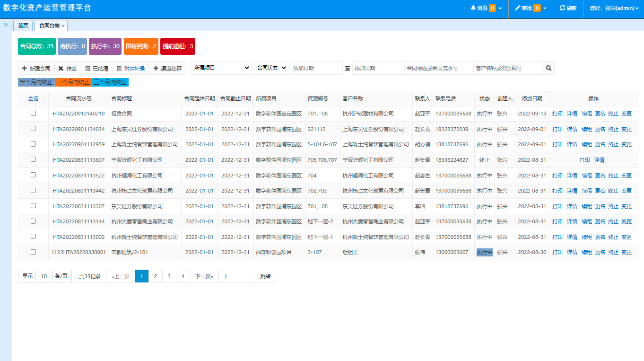644x361 pixels.
Task: Go to page 2
Action: [155, 276]
